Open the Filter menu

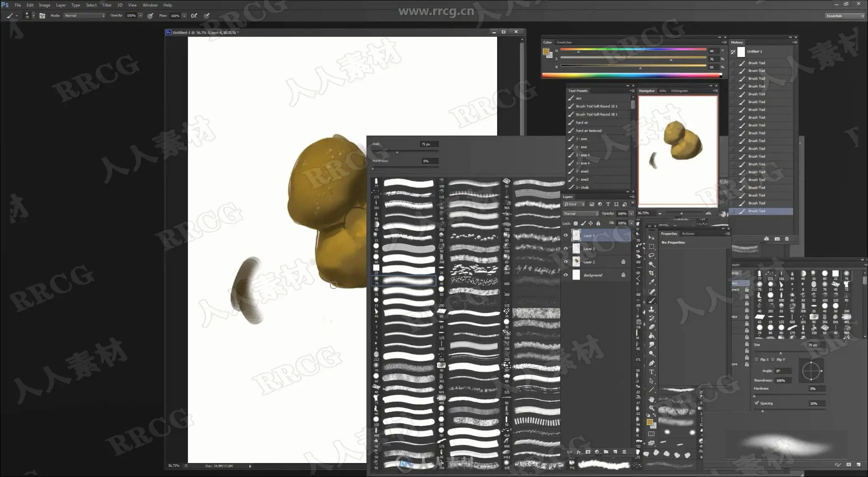tap(107, 5)
